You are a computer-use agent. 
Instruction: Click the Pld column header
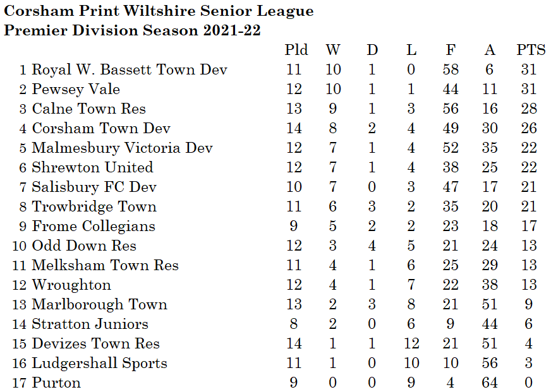[296, 50]
